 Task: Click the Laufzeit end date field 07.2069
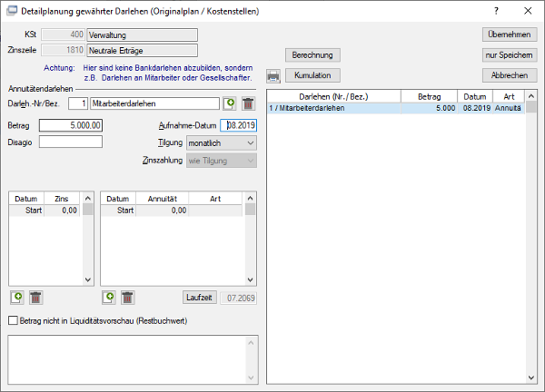click(239, 298)
